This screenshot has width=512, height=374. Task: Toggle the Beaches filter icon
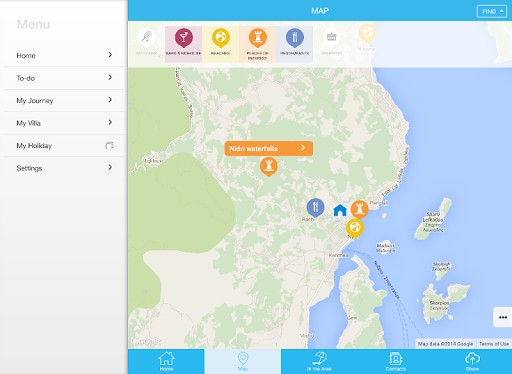[220, 44]
